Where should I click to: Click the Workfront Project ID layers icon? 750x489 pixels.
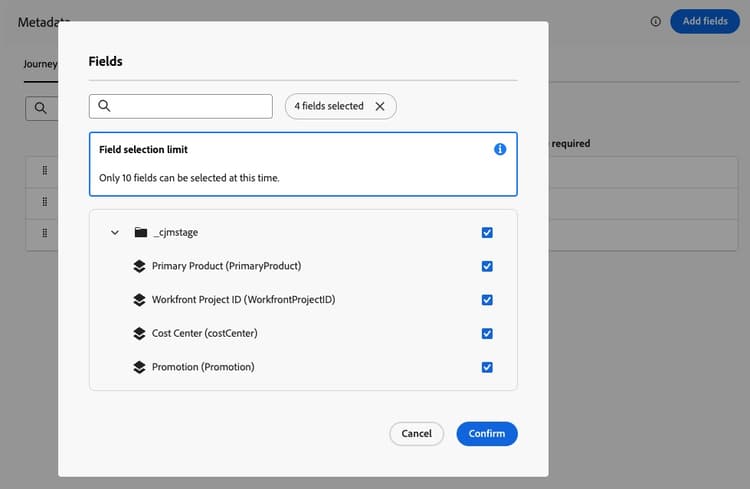click(139, 300)
